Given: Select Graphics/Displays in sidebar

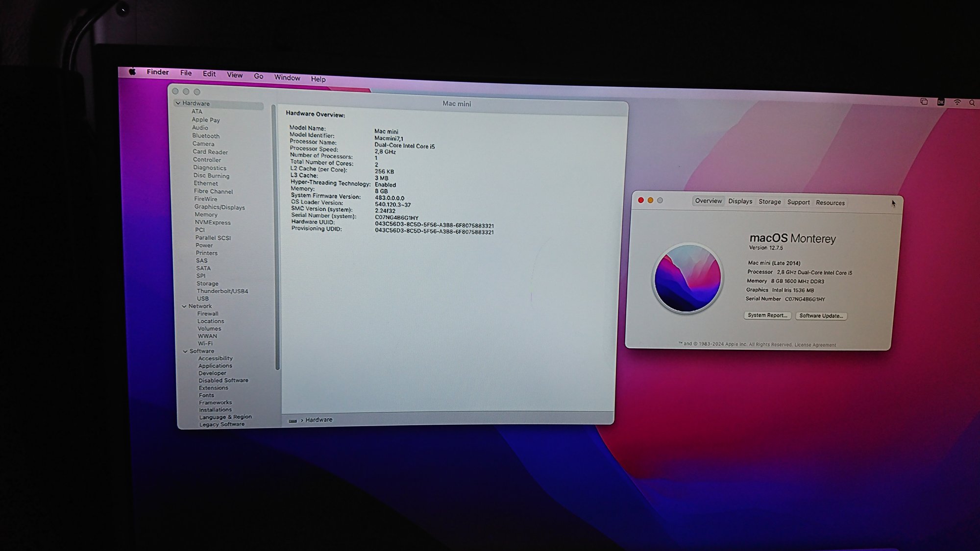Looking at the screenshot, I should point(219,207).
